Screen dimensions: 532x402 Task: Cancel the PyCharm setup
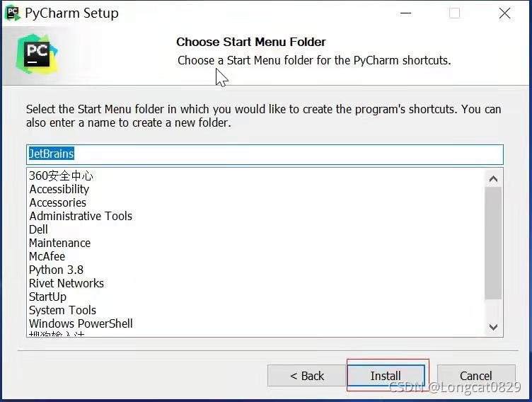(476, 376)
